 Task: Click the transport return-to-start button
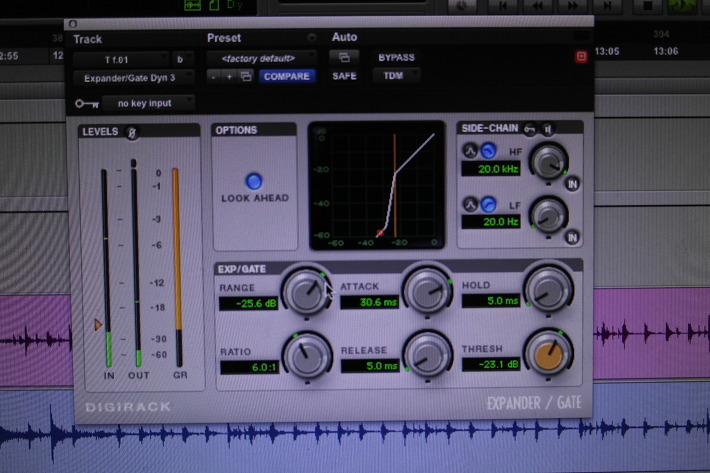[503, 6]
